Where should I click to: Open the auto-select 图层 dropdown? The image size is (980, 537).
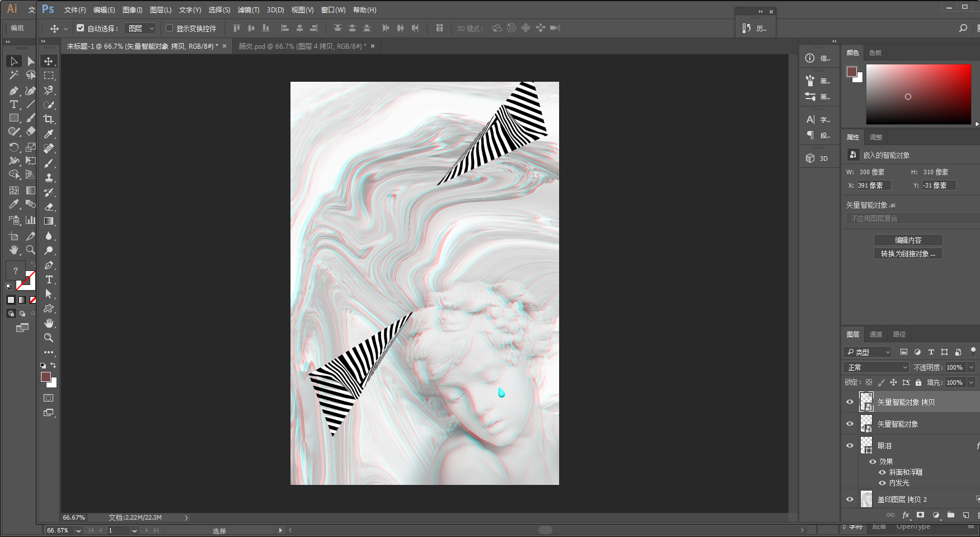141,28
